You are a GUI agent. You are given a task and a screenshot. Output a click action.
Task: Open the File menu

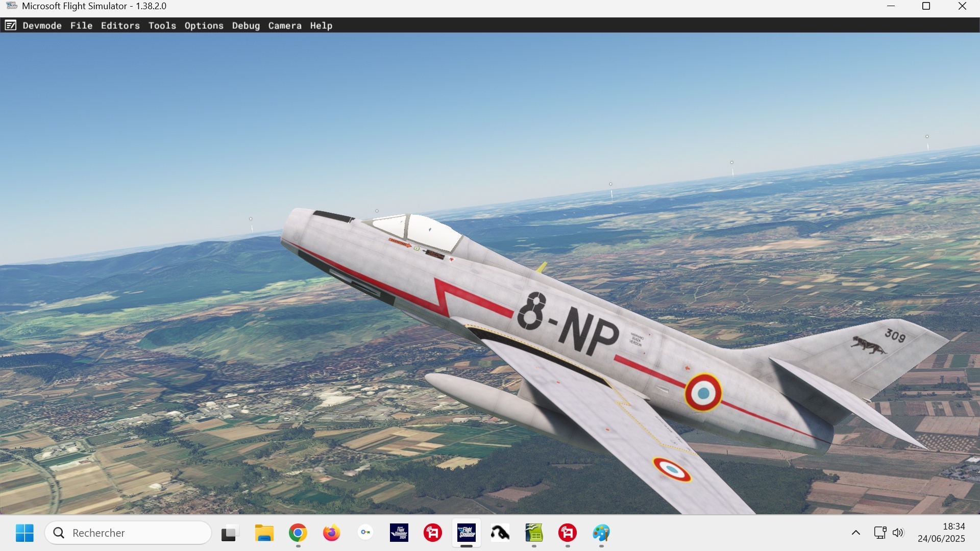pyautogui.click(x=81, y=26)
